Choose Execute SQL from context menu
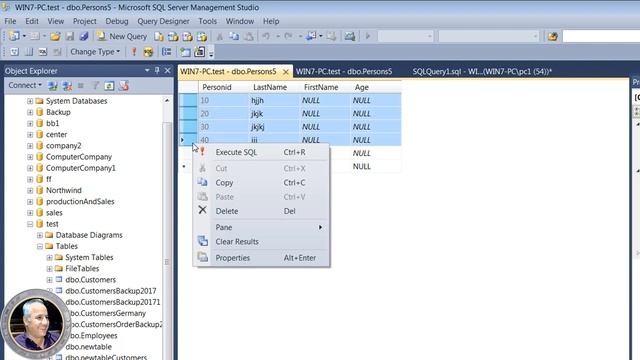The height and width of the screenshot is (360, 640). pyautogui.click(x=261, y=152)
